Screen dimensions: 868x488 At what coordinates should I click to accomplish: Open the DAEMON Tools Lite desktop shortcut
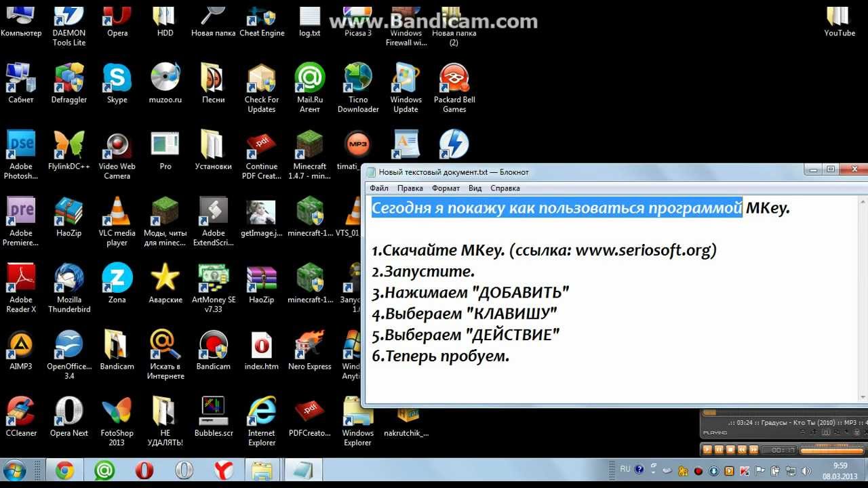69,24
